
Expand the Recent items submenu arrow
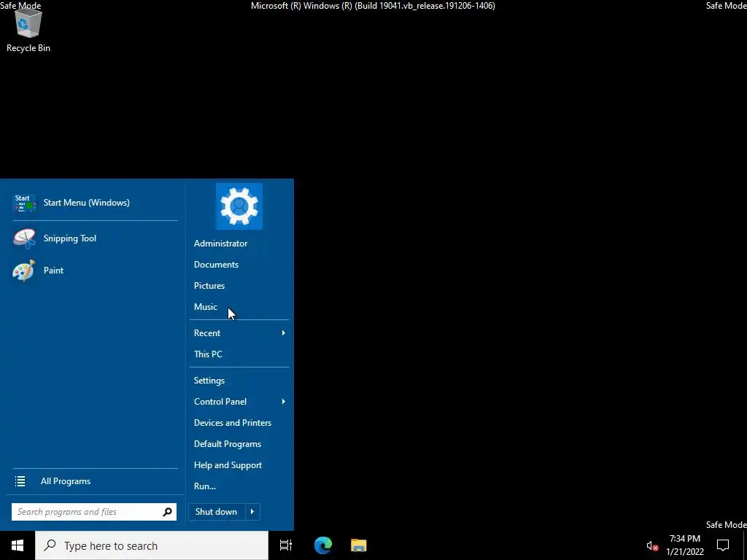pyautogui.click(x=284, y=333)
